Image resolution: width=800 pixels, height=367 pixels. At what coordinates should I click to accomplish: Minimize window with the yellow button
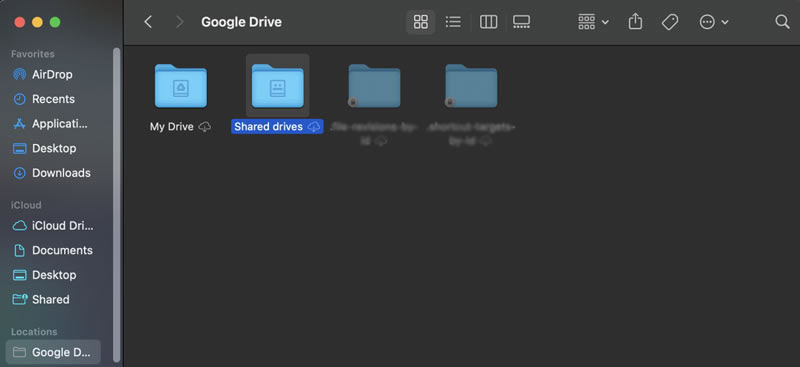[37, 22]
